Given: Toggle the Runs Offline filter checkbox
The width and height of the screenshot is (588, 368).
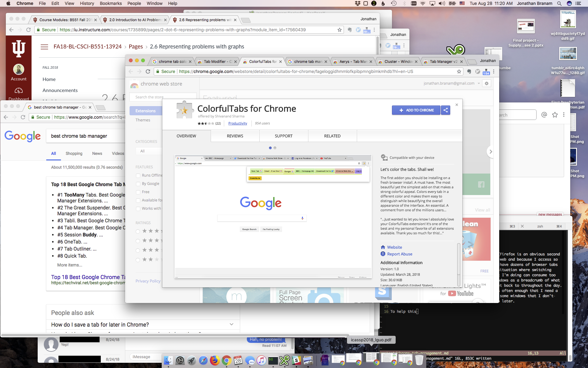Looking at the screenshot, I should (138, 175).
